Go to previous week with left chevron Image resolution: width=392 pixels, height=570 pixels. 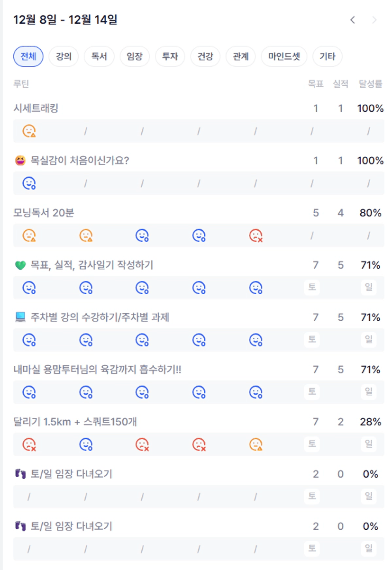(x=353, y=20)
